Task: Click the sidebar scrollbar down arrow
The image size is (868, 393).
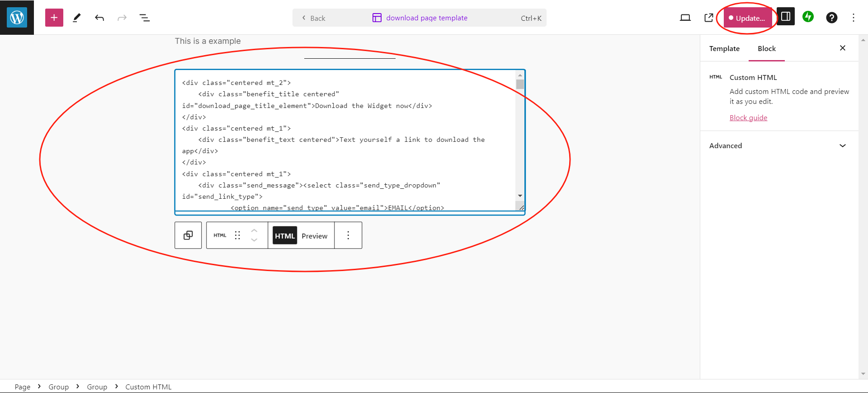Action: point(863,374)
